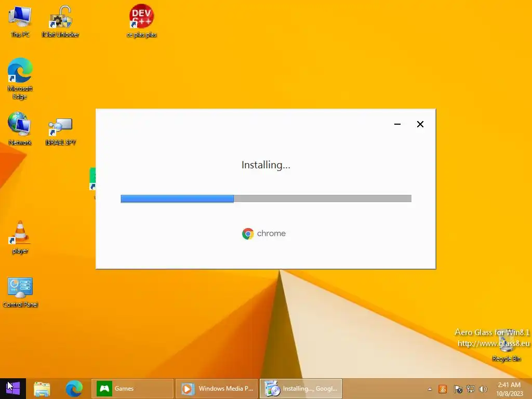This screenshot has width=532, height=399.
Task: Open File Explorer from the taskbar
Action: click(42, 389)
